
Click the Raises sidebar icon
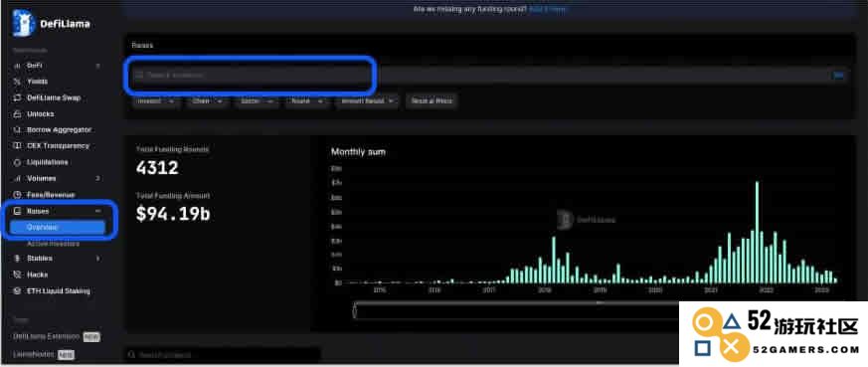[17, 212]
